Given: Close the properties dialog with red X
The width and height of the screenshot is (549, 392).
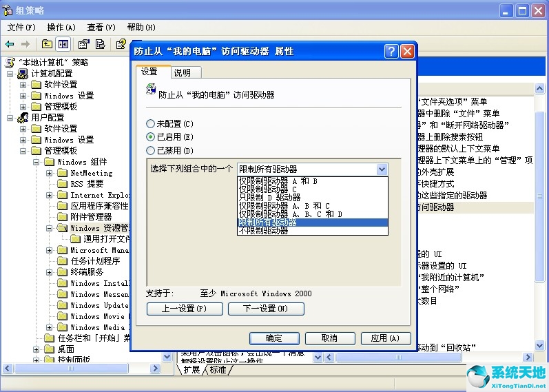Looking at the screenshot, I should [408, 51].
